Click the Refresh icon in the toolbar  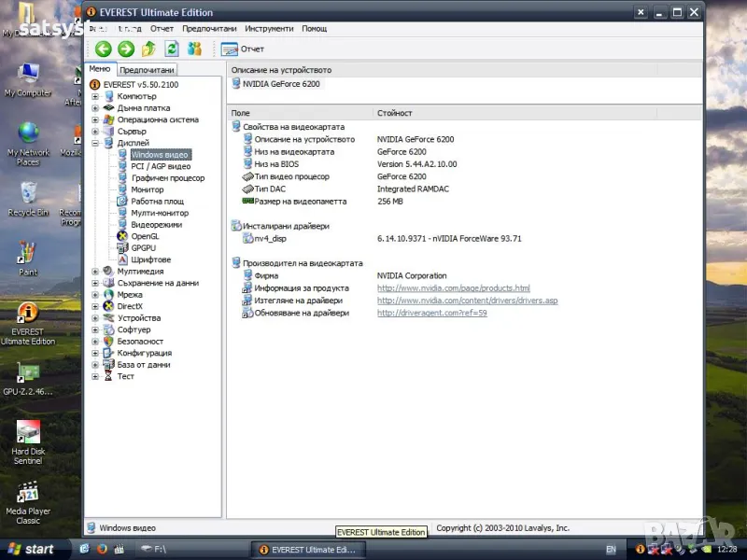172,49
